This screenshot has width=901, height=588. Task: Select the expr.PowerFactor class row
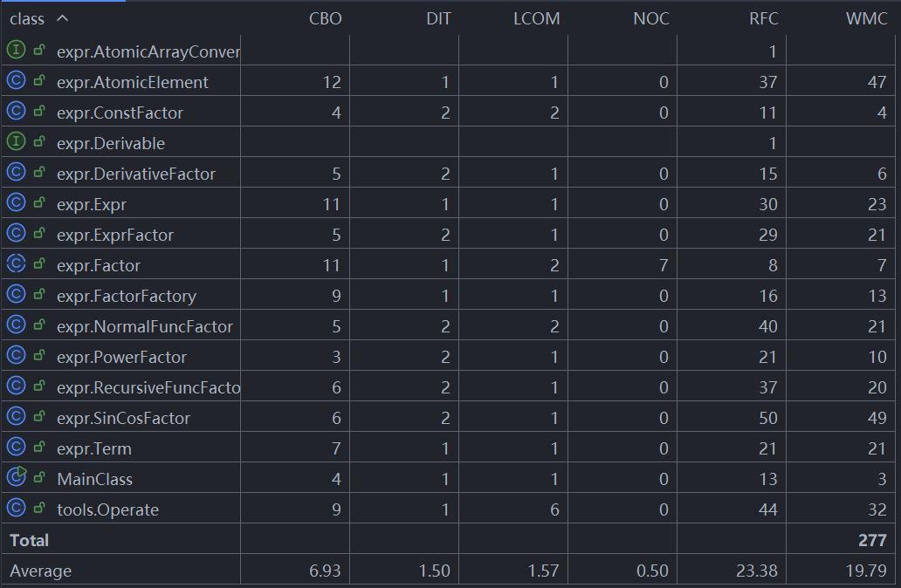(448, 357)
